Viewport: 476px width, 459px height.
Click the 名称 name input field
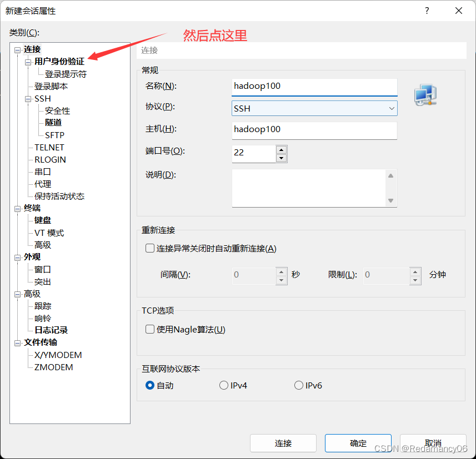point(314,87)
